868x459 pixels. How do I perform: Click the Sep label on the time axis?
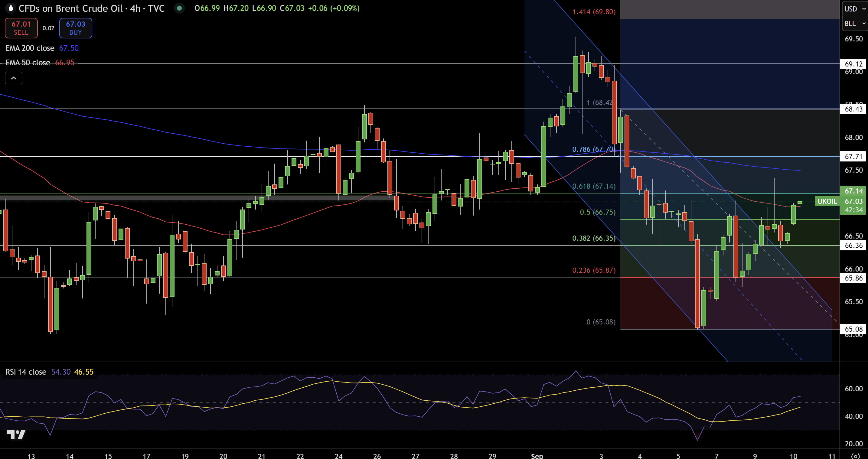[537, 456]
